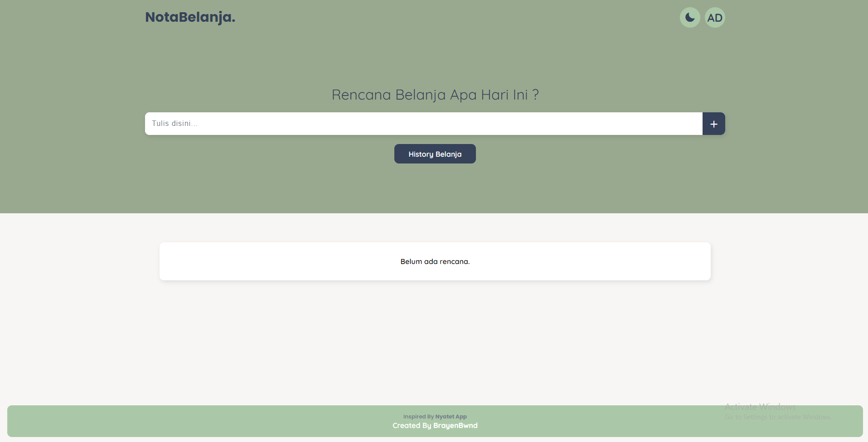
Task: Click the "Belum ada rencana." message text
Action: [435, 262]
